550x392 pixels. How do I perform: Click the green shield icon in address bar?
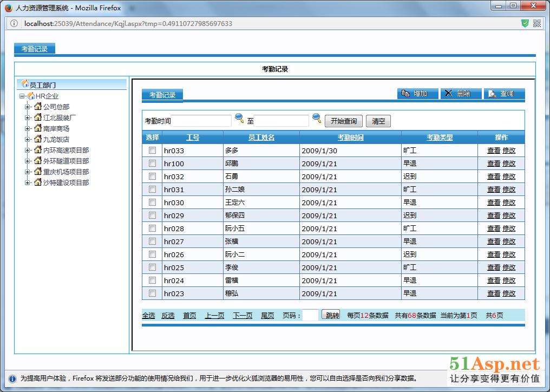525,23
